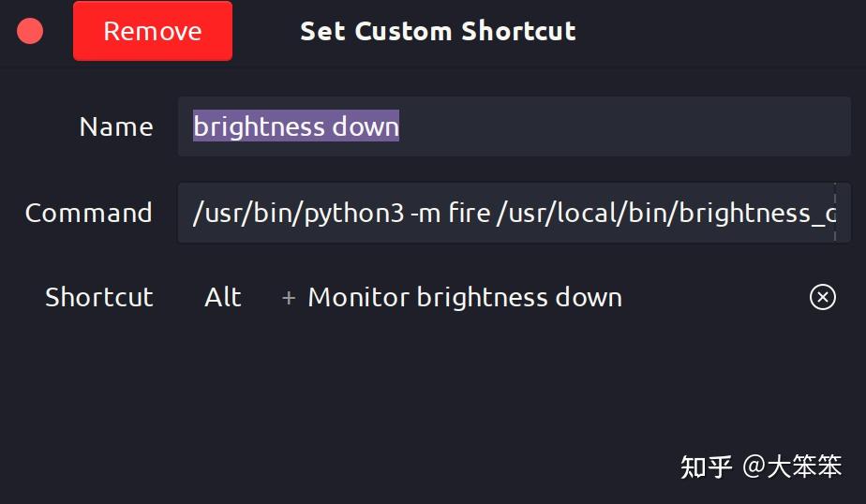Select the 'Monitor brightness down' shortcut text

[x=465, y=298]
